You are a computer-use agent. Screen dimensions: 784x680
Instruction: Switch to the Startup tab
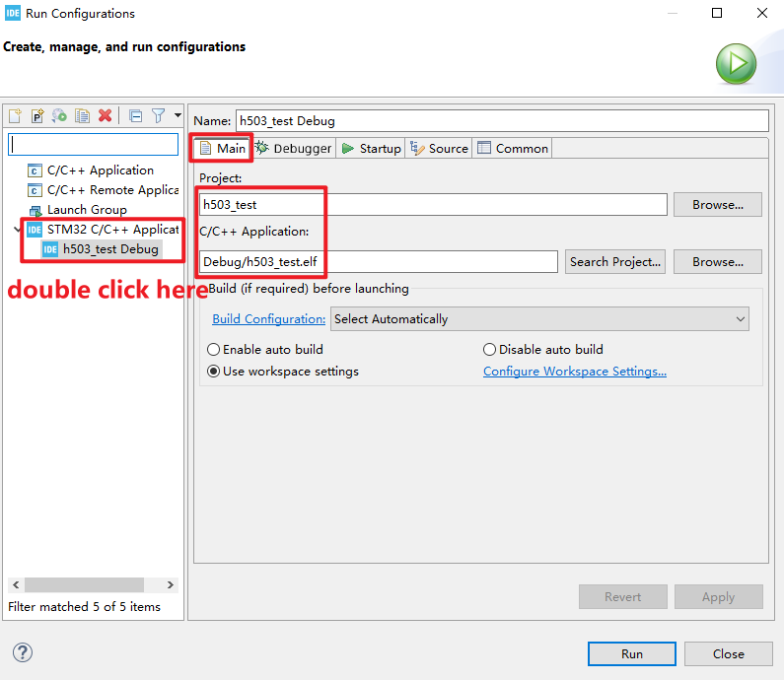pos(372,149)
